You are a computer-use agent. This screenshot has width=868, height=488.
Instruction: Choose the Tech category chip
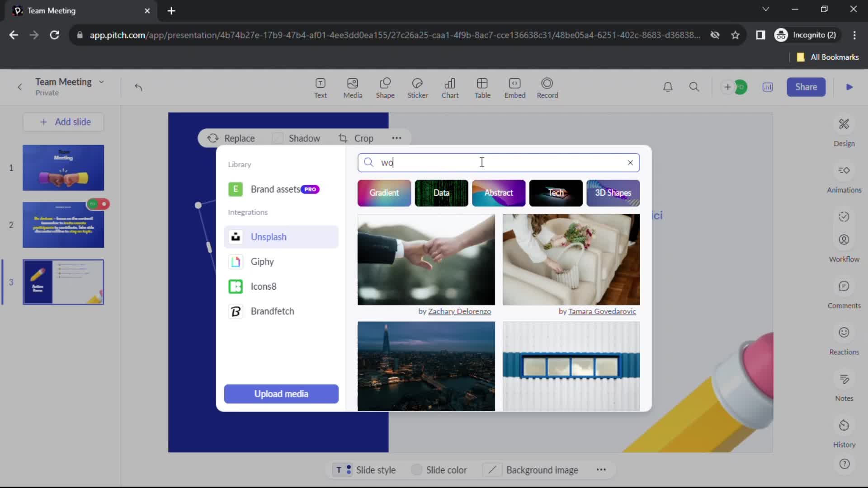point(556,193)
